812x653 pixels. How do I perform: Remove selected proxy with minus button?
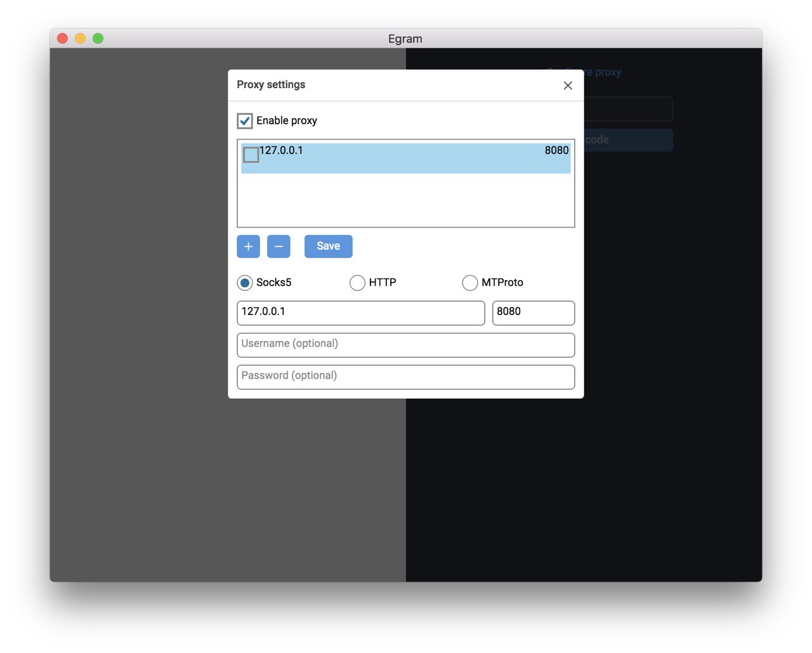coord(278,247)
